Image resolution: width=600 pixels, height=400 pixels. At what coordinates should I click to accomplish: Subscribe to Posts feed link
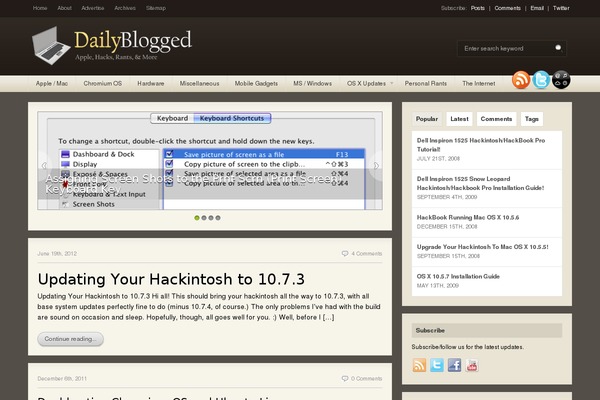pyautogui.click(x=478, y=8)
